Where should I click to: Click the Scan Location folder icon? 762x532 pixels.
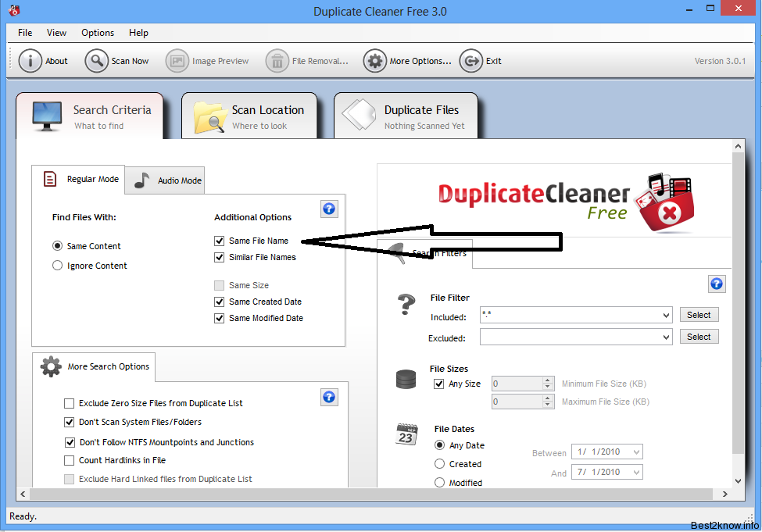(210, 117)
